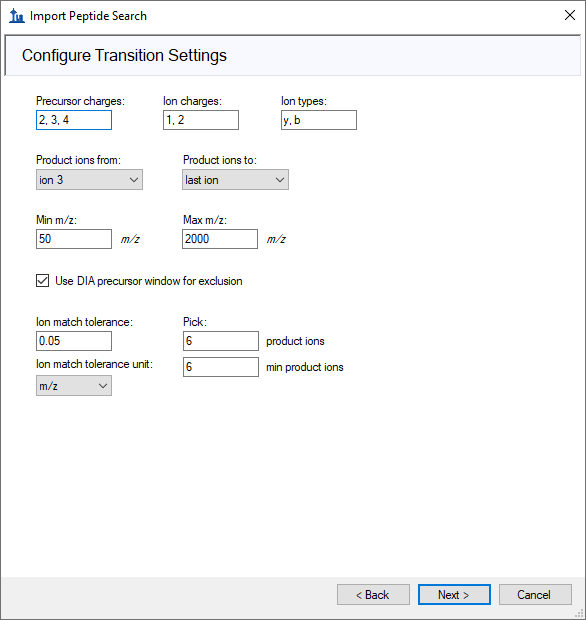Viewport: 586px width, 620px height.
Task: Click the window resize grip corner
Action: [579, 614]
